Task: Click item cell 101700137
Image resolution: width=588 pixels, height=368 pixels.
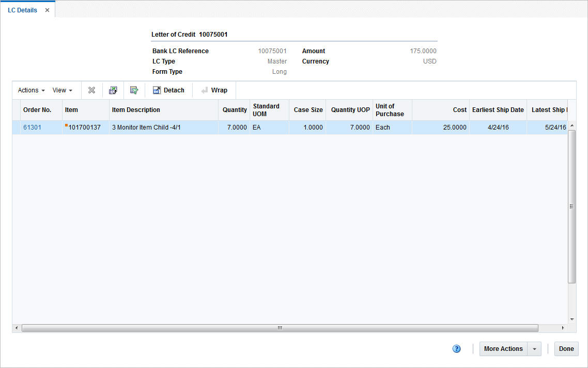Action: [84, 127]
